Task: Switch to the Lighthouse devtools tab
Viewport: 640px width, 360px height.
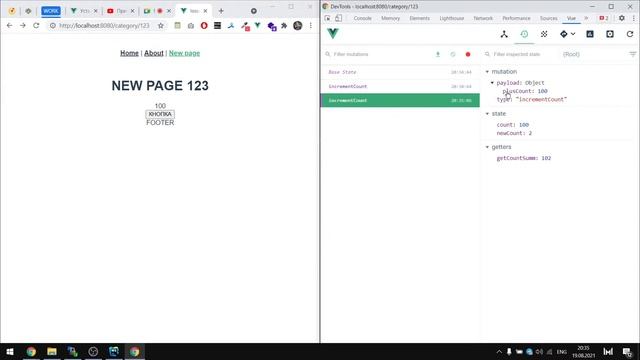Action: coord(452,18)
